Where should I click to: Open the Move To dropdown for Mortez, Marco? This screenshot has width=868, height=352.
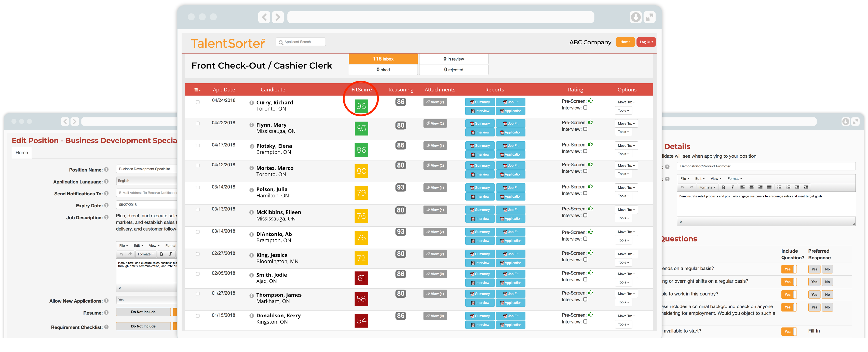coord(626,165)
